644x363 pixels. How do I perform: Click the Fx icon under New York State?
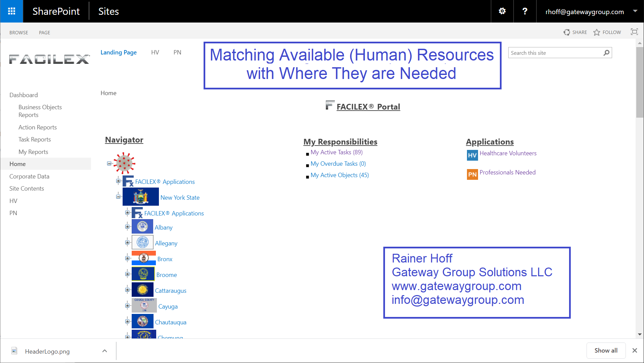[137, 213]
